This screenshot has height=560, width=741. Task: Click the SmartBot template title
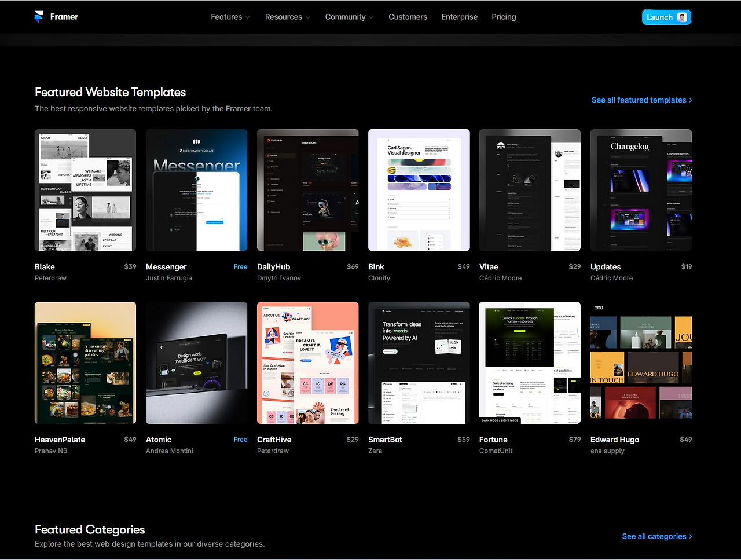(x=385, y=440)
